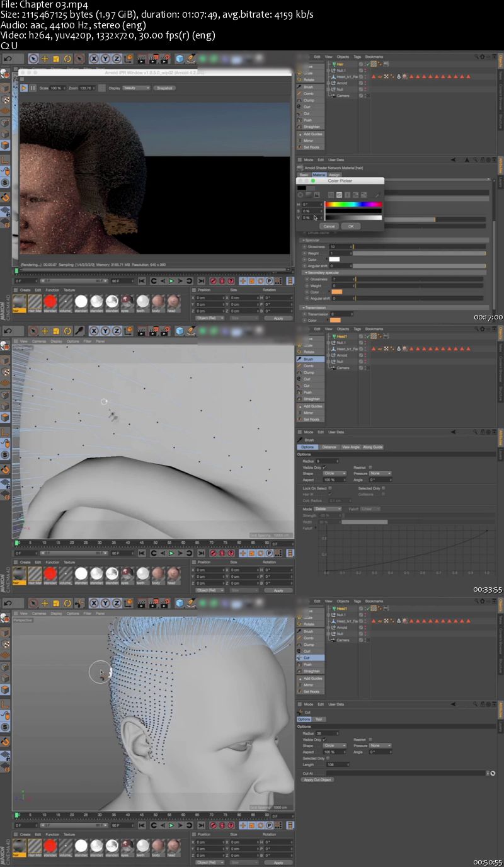Open Object (Rel) dropdown in 00:50:55 frame
The width and height of the screenshot is (504, 867).
[210, 863]
